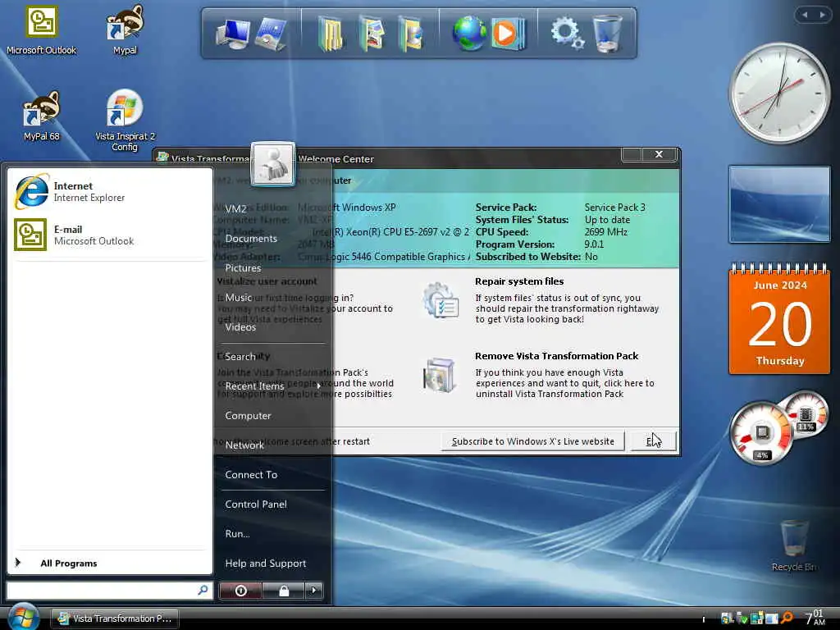840x630 pixels.
Task: Click Subscribe to Windows X's Live website button
Action: [x=533, y=441]
